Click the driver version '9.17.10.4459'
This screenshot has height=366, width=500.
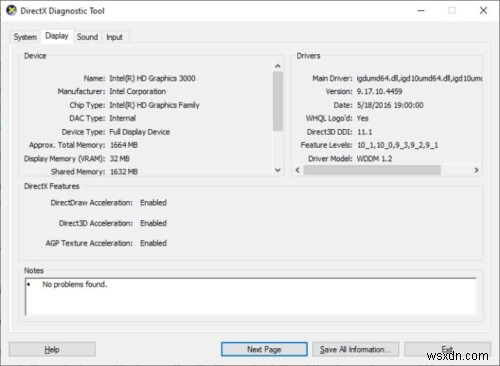point(379,91)
